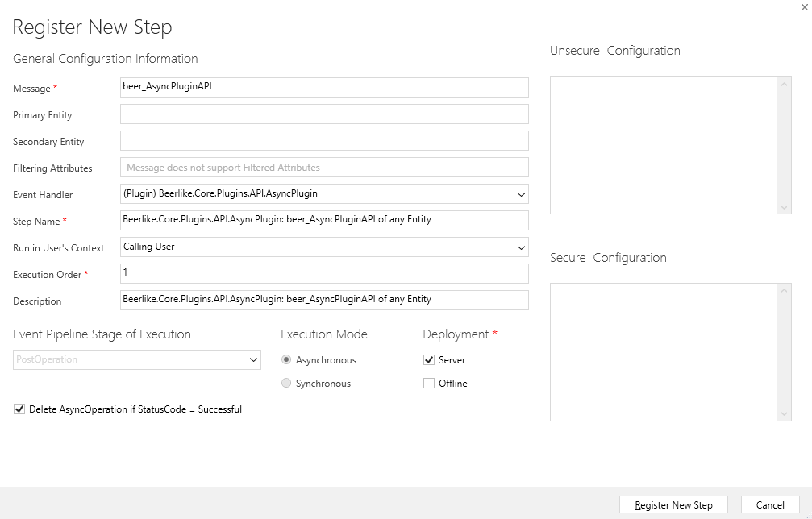Viewport: 812px width, 519px height.
Task: Click the Description text field
Action: [x=323, y=300]
